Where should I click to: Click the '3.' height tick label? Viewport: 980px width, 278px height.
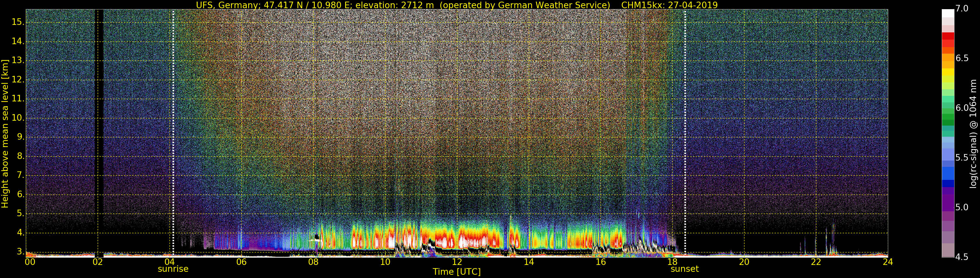point(20,252)
